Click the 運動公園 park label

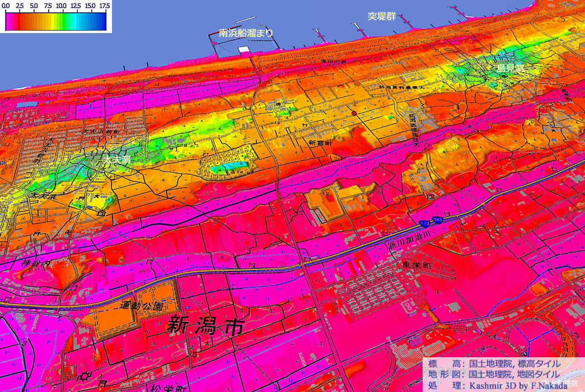click(142, 306)
